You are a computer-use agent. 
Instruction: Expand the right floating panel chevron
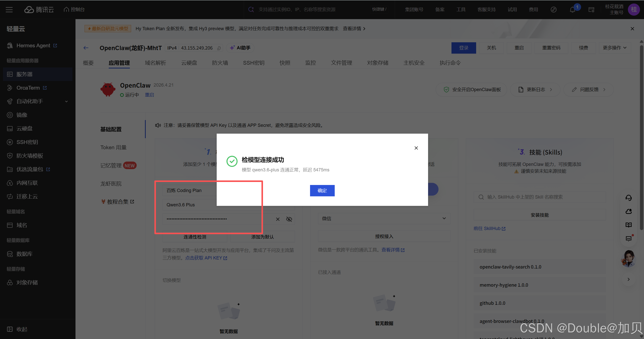[628, 279]
